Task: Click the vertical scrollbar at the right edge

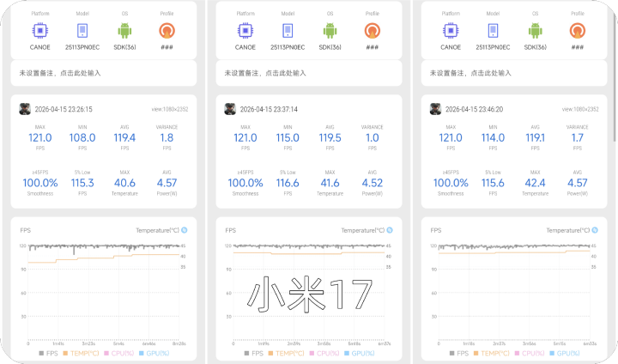Action: (x=615, y=79)
